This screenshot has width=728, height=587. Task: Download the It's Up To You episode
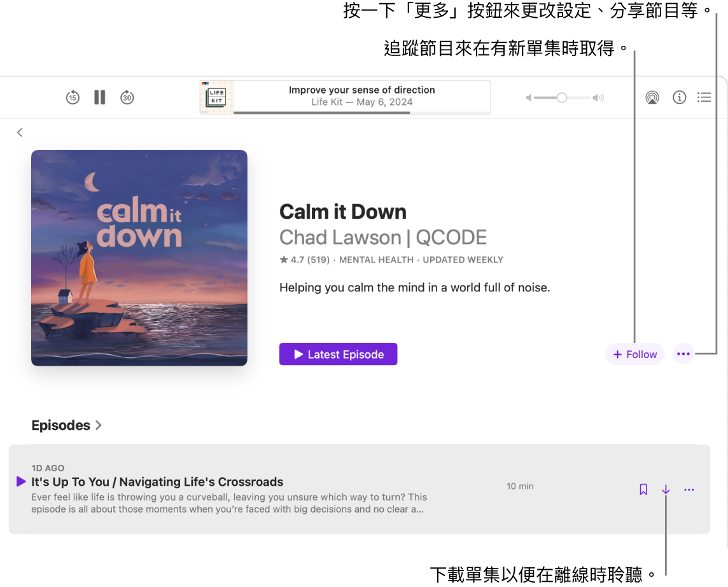pos(666,489)
